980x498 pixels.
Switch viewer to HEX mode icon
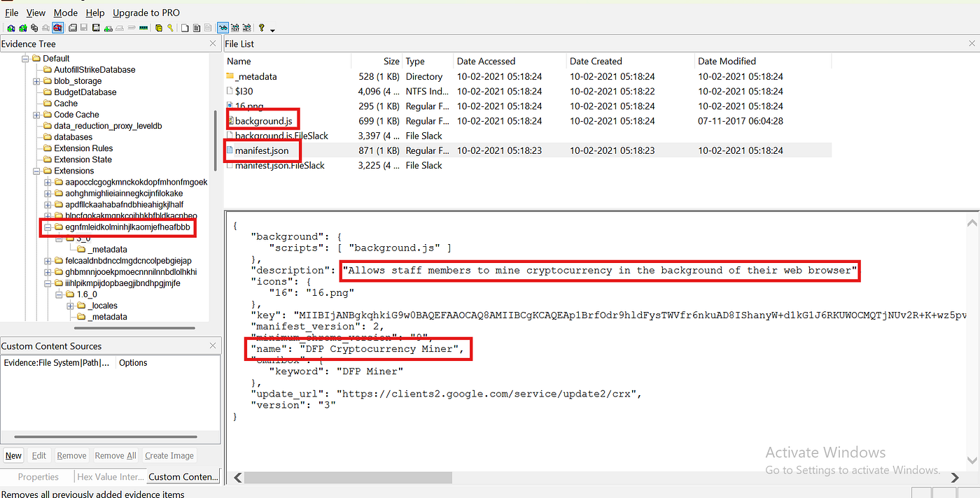click(x=246, y=28)
